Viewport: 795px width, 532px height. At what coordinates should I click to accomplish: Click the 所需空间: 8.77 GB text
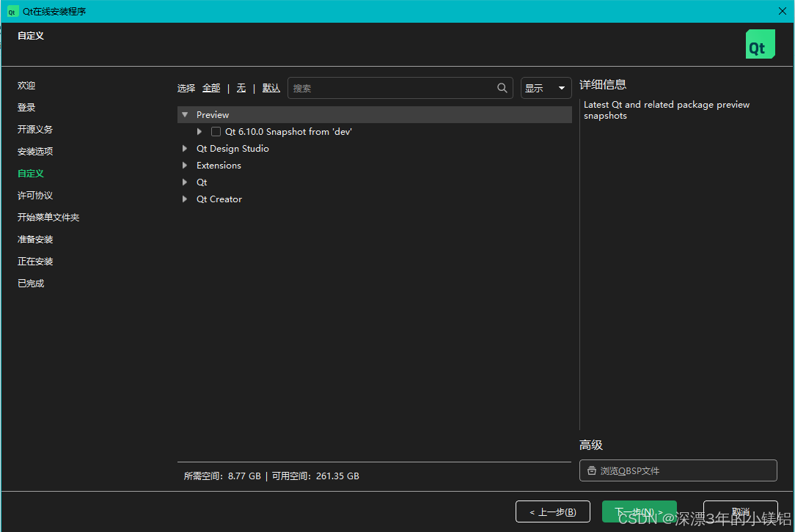(x=222, y=476)
